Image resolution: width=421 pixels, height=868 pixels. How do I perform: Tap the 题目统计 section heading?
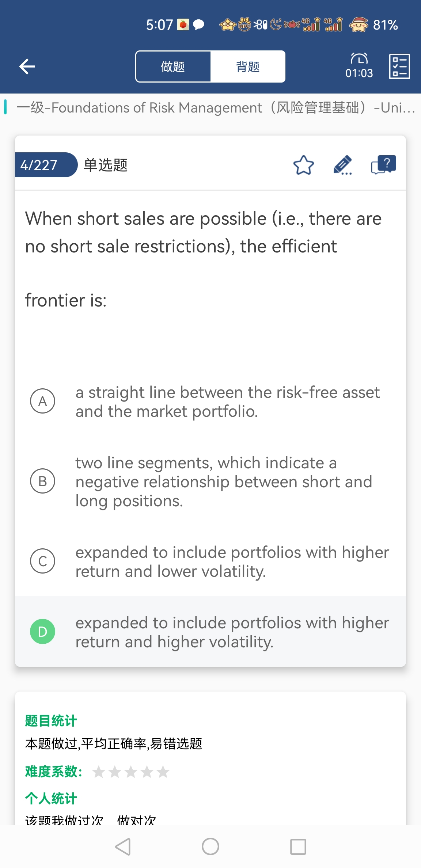pyautogui.click(x=51, y=721)
